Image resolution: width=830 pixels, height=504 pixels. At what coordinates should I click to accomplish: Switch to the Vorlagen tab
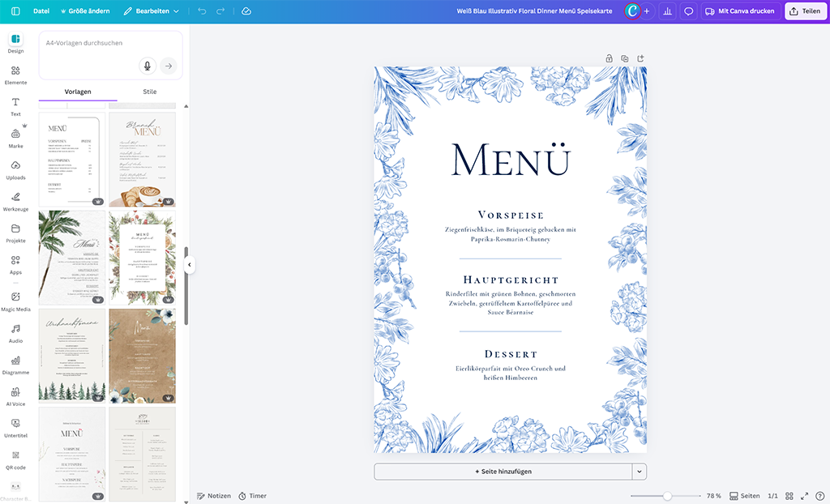click(x=78, y=92)
